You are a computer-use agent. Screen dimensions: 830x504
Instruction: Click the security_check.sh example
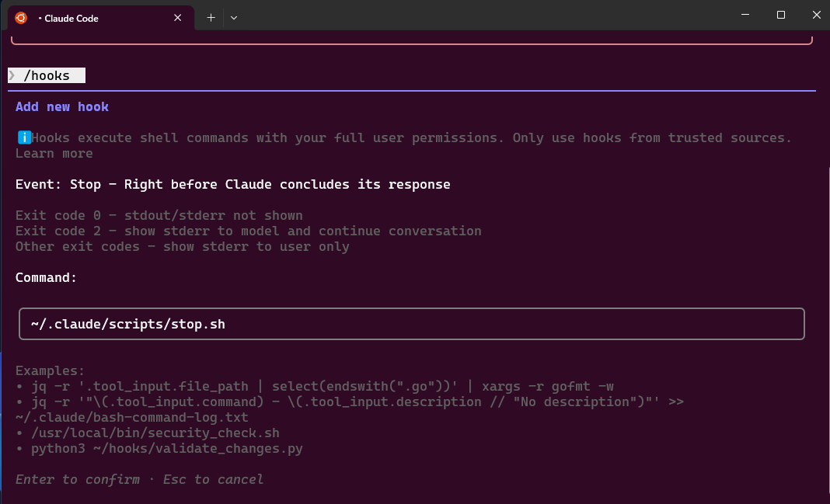155,433
